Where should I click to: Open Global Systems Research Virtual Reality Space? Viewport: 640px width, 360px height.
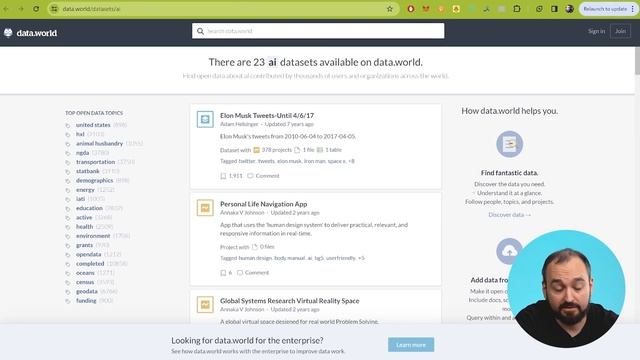(290, 301)
